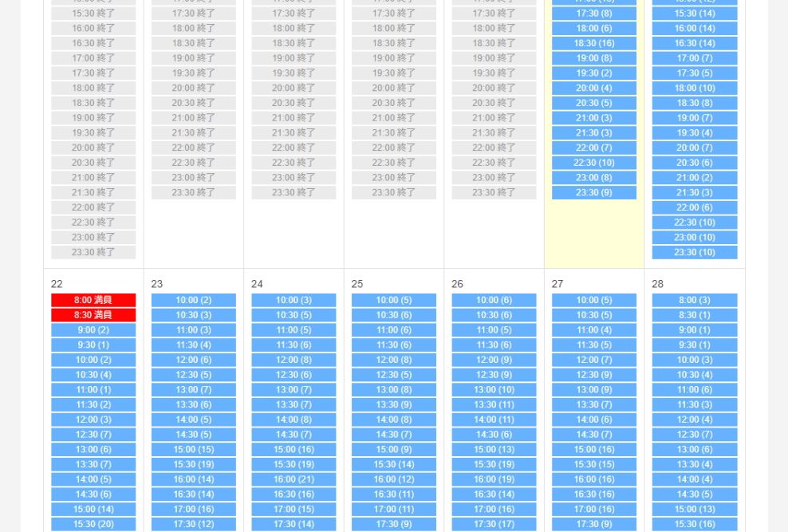Click the ended 15:30 終了 slot
788x532 pixels.
pyautogui.click(x=93, y=13)
